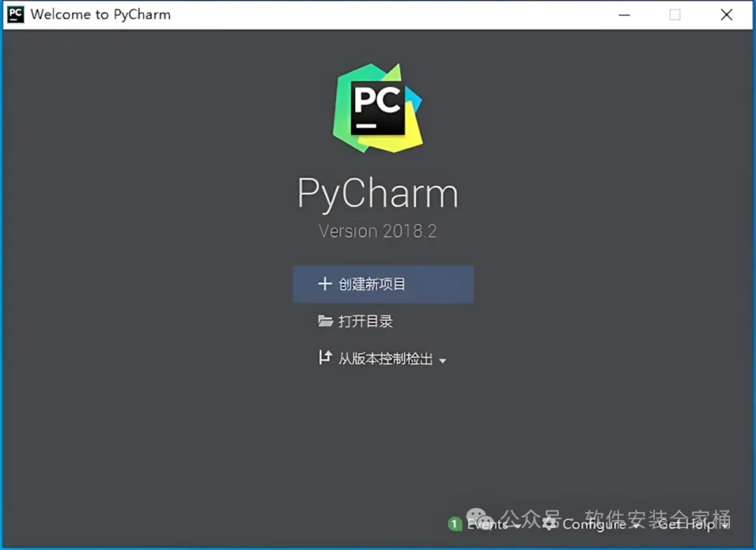Open the Get Help menu

pos(693,524)
